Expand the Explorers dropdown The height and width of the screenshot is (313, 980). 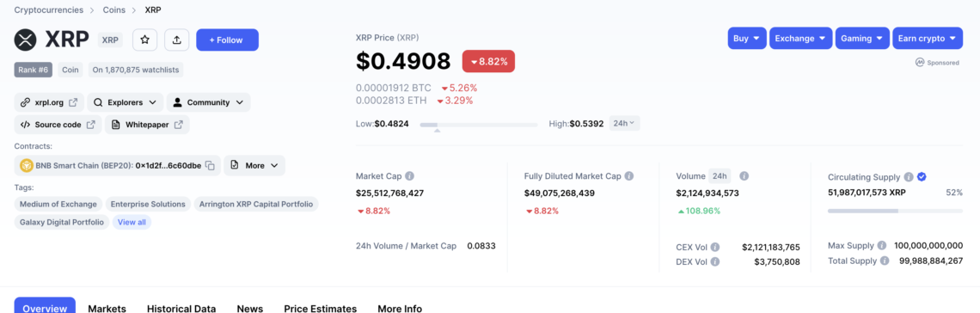[x=125, y=102]
